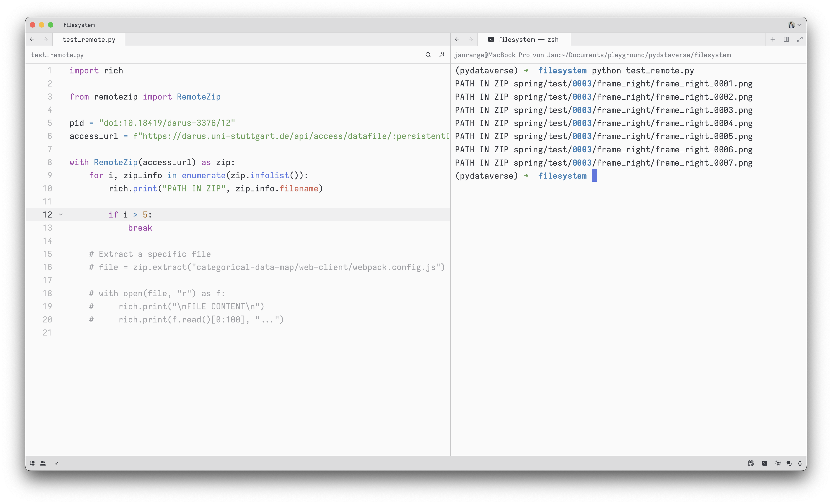Go back in terminal pane history
832x504 pixels.
457,40
